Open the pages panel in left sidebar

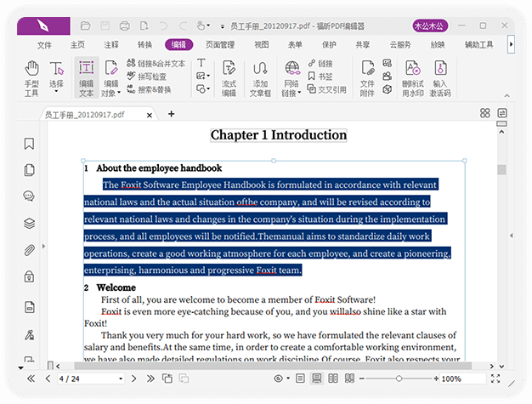[29, 170]
